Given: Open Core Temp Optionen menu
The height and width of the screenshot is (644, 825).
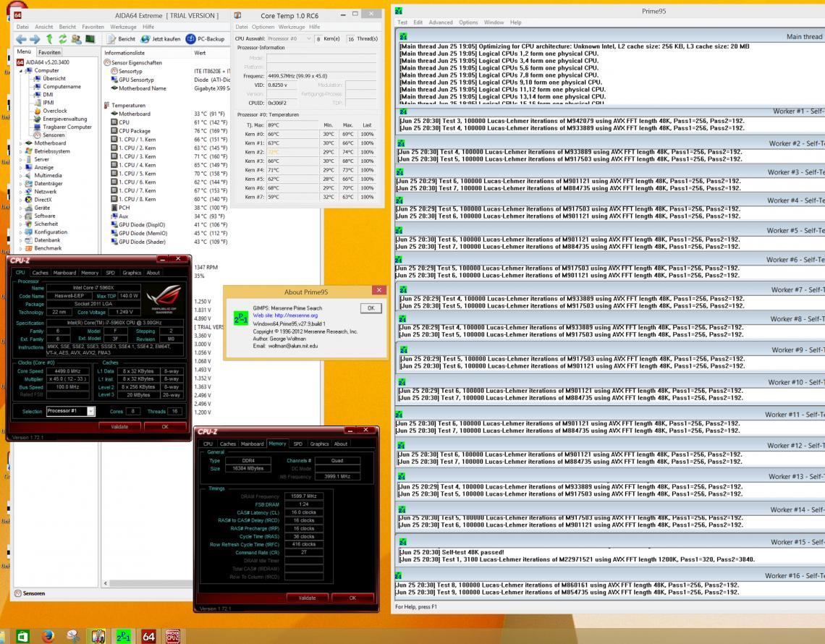Looking at the screenshot, I should tap(263, 27).
